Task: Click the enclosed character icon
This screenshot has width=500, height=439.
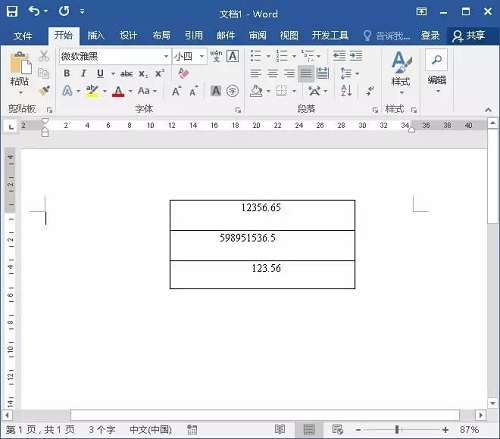Action: pyautogui.click(x=232, y=91)
